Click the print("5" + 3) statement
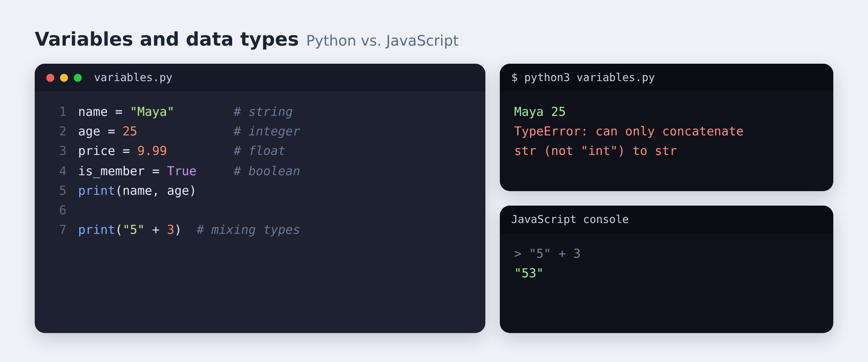The width and height of the screenshot is (868, 362). pos(129,230)
